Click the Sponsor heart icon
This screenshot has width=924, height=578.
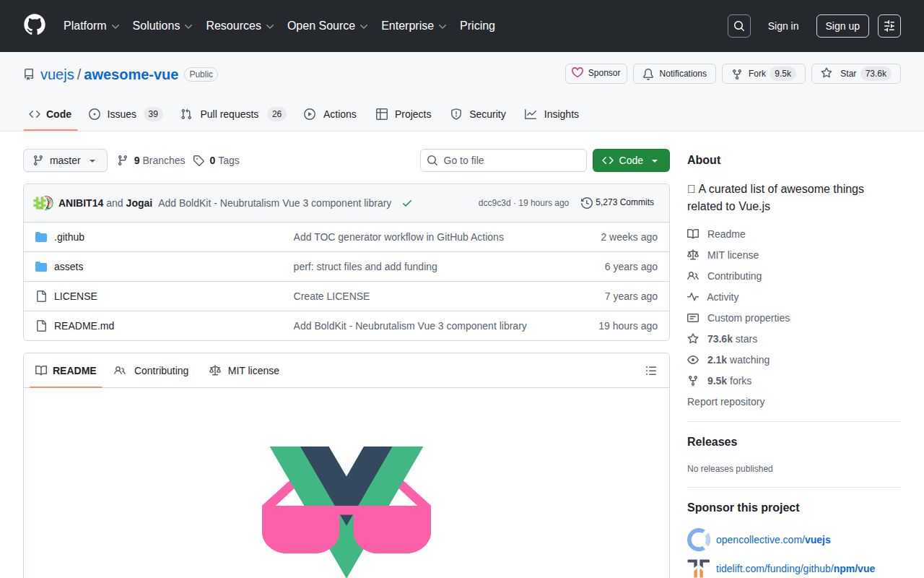click(577, 73)
